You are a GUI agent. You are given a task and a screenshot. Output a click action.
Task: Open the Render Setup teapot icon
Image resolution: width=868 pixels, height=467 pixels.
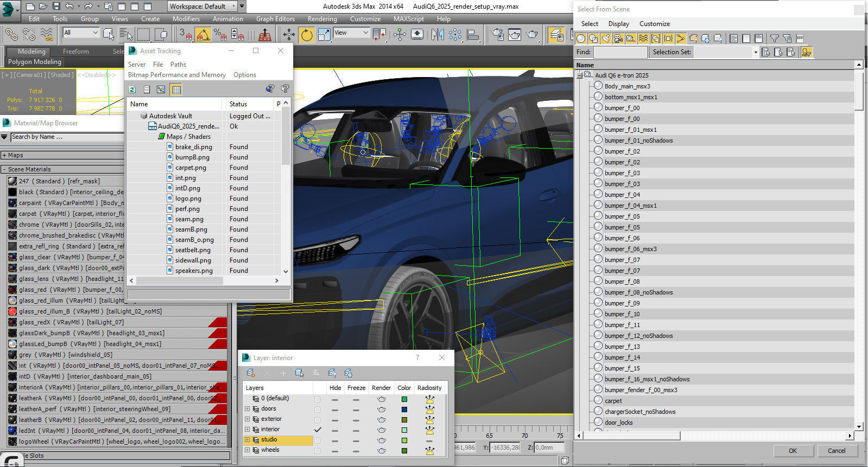coord(497,35)
